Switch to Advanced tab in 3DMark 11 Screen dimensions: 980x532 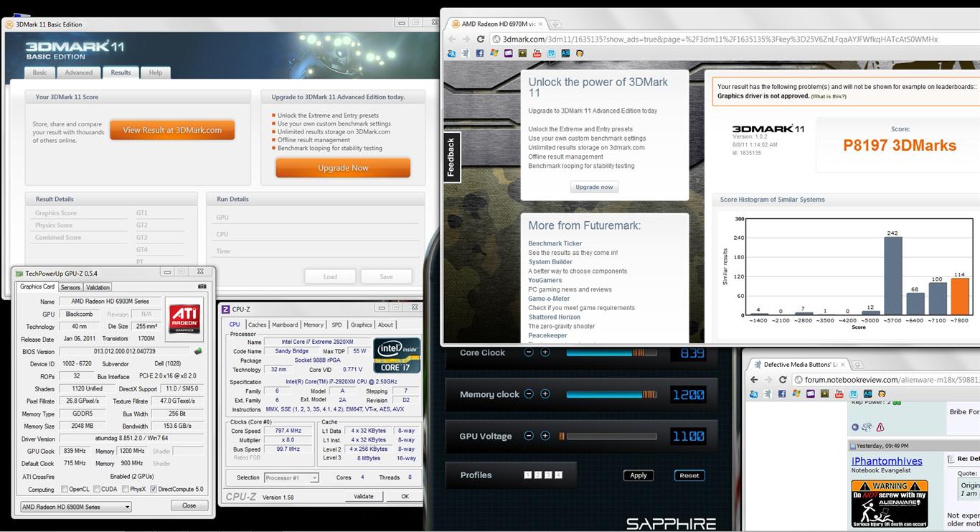(x=78, y=73)
